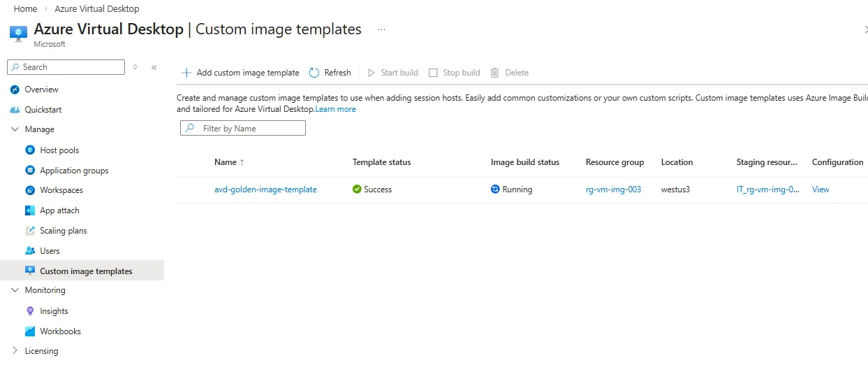The image size is (868, 372).
Task: Click the Delete trash can icon
Action: 495,73
